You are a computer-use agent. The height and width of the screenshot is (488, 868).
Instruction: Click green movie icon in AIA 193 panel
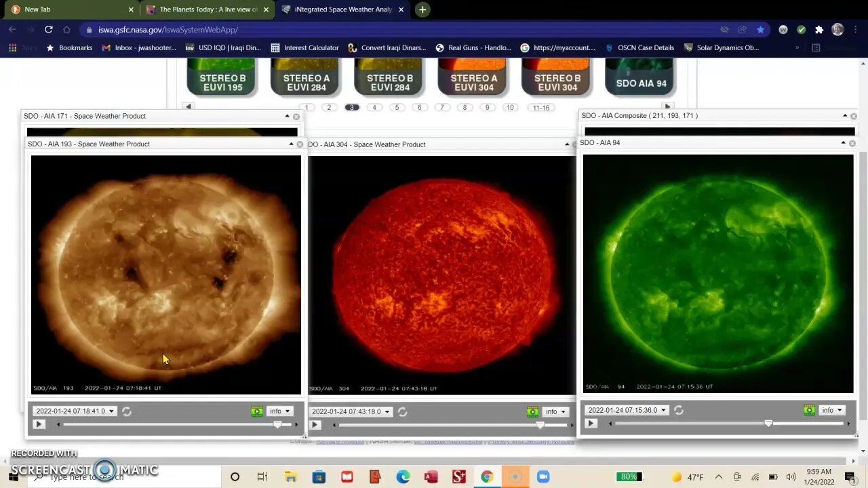point(256,411)
